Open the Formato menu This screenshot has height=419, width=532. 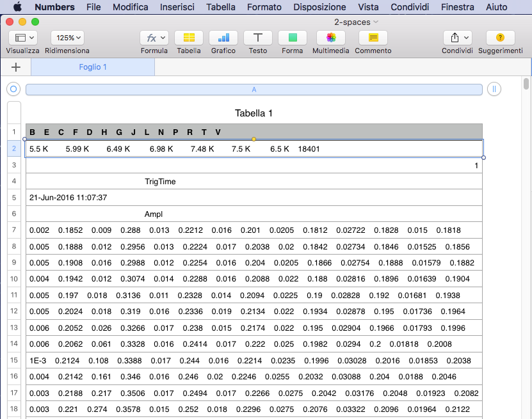pos(264,7)
